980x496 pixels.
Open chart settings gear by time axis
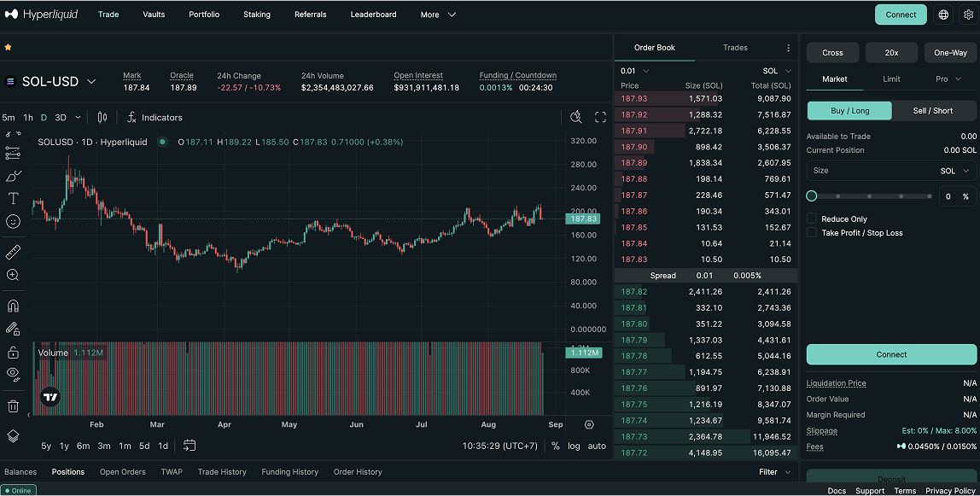tap(589, 425)
